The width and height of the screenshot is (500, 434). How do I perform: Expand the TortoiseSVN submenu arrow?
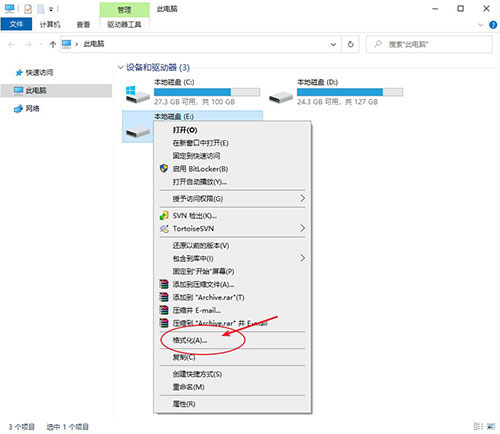(x=302, y=228)
